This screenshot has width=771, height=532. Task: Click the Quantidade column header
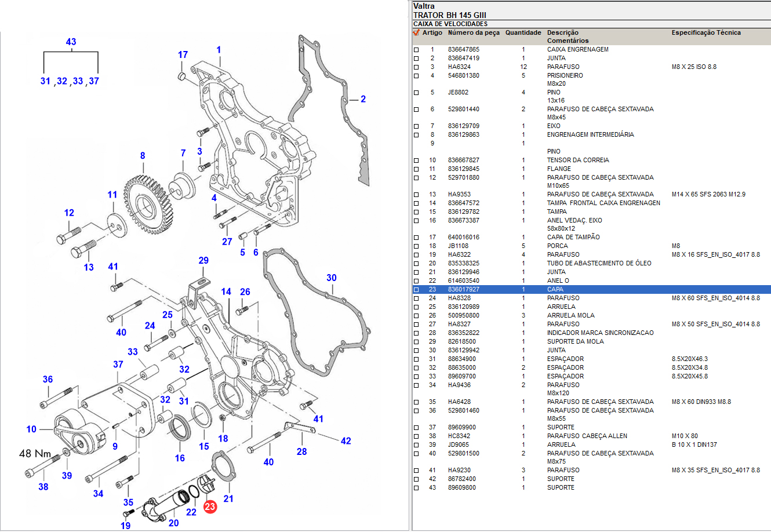pos(523,33)
